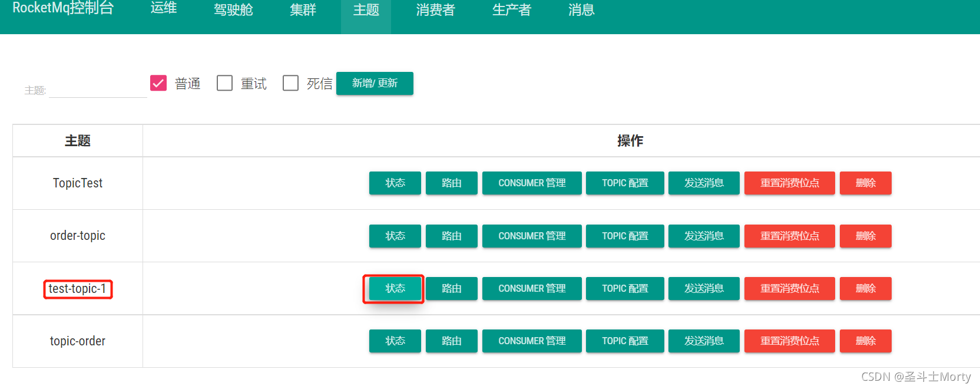Select the 主题 navigation tab
Image resolution: width=980 pixels, height=389 pixels.
[x=366, y=10]
